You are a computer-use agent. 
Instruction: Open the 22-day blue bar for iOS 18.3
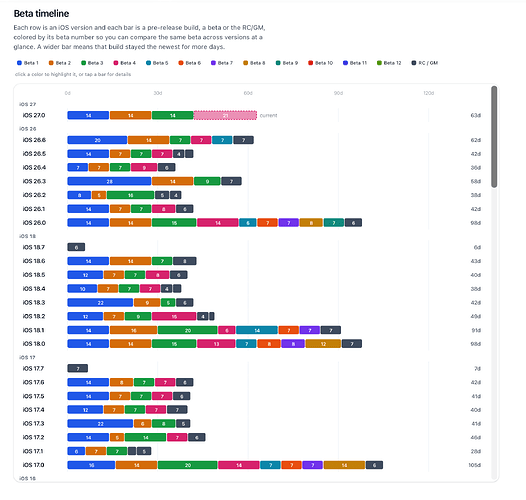(x=100, y=302)
